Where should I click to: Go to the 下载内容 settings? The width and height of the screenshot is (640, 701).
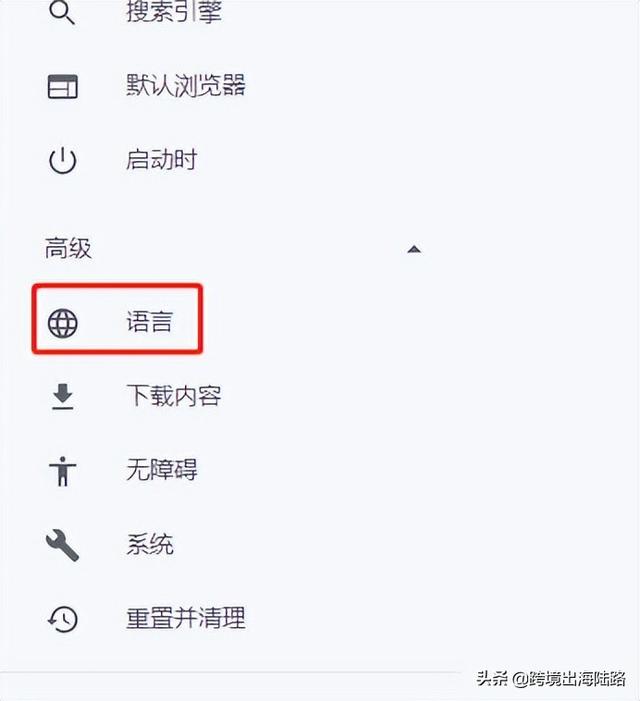173,396
